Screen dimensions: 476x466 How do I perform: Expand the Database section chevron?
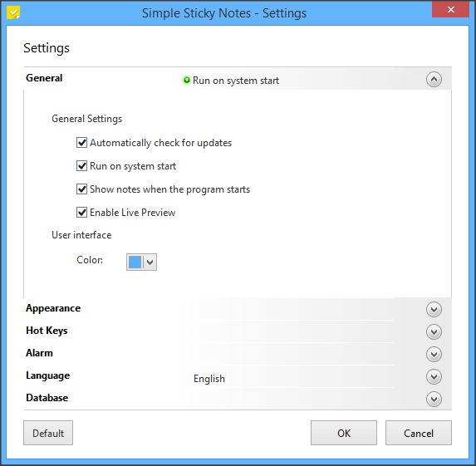(434, 400)
